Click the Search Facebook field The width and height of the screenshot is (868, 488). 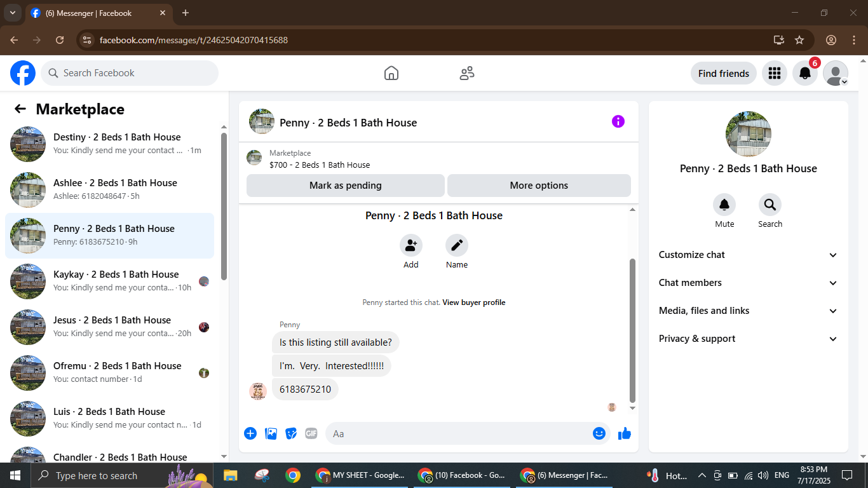click(x=130, y=73)
